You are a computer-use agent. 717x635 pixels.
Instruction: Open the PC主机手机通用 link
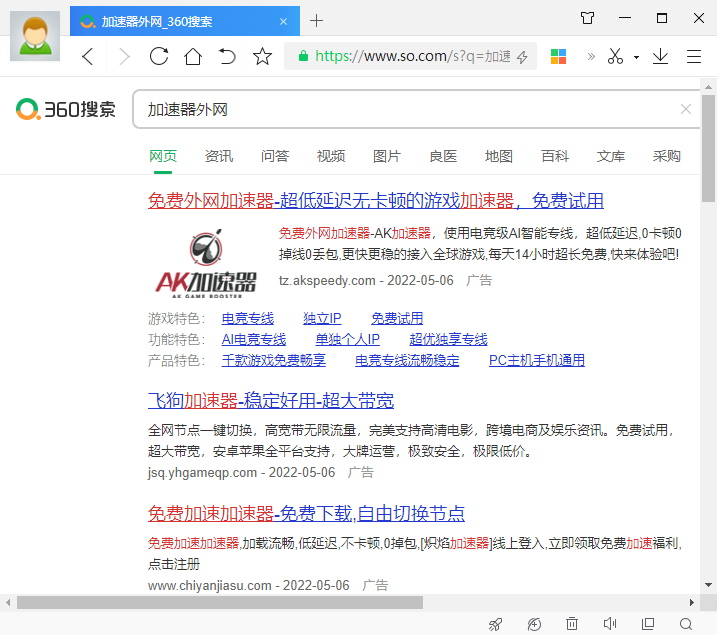537,360
